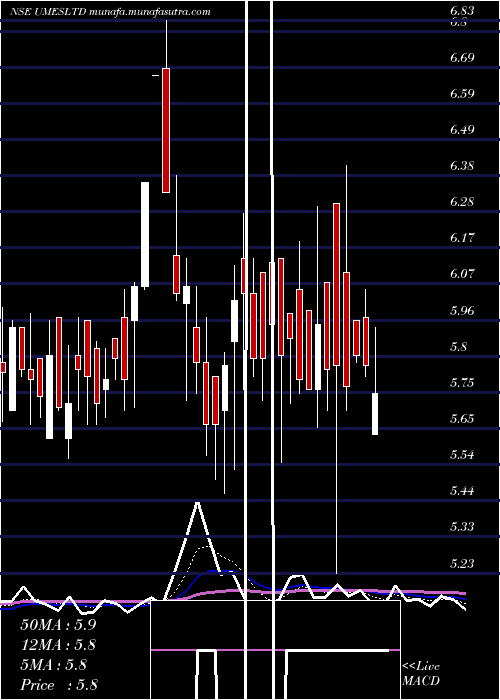Click the 50MA : 5.9 indicator text
Viewport: 500px width, 700px height.
coord(58,625)
